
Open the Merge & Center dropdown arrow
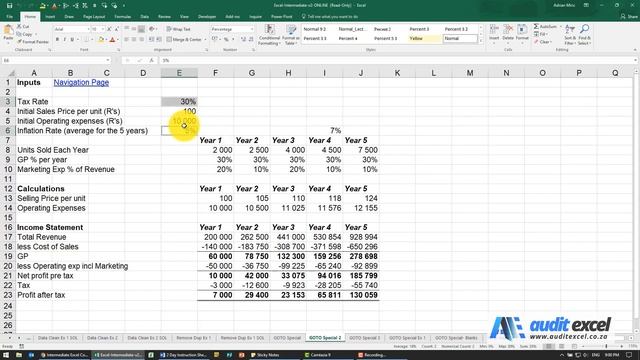(x=205, y=40)
